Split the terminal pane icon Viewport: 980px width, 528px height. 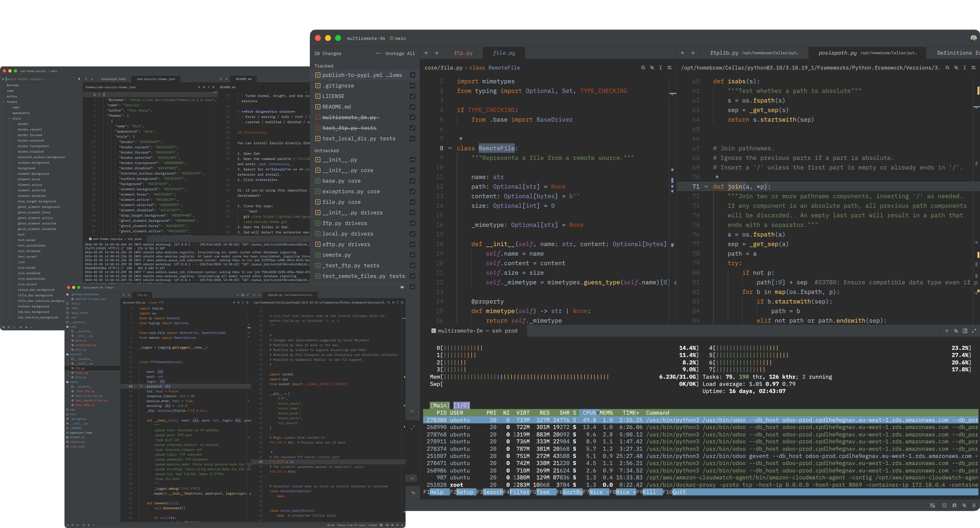(965, 331)
